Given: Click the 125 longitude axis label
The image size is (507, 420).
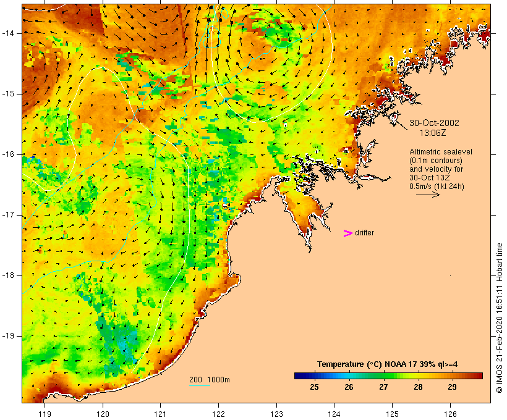Looking at the screenshot, I should coord(393,414).
